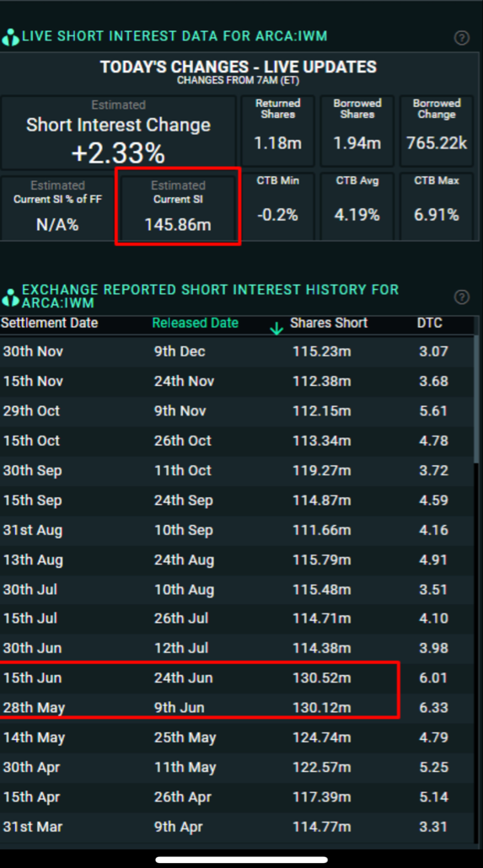Image resolution: width=483 pixels, height=868 pixels.
Task: Sort table by Released Date column
Action: click(195, 323)
